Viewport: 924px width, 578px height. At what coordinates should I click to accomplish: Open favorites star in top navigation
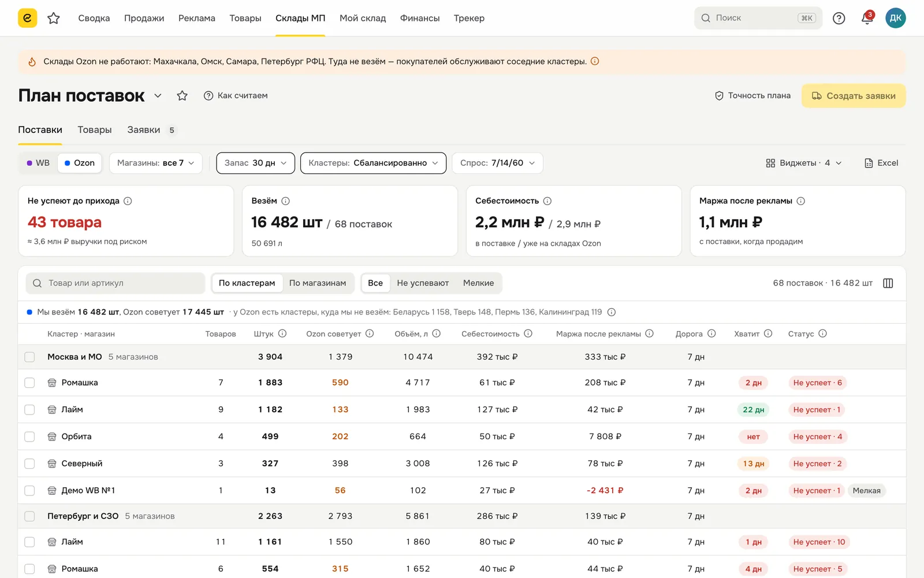point(54,18)
